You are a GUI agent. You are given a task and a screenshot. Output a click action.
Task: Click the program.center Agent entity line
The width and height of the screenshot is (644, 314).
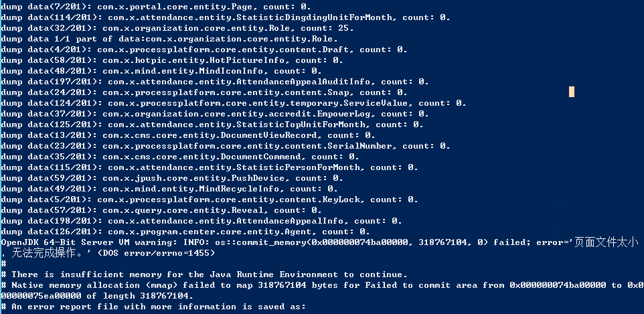(x=185, y=231)
